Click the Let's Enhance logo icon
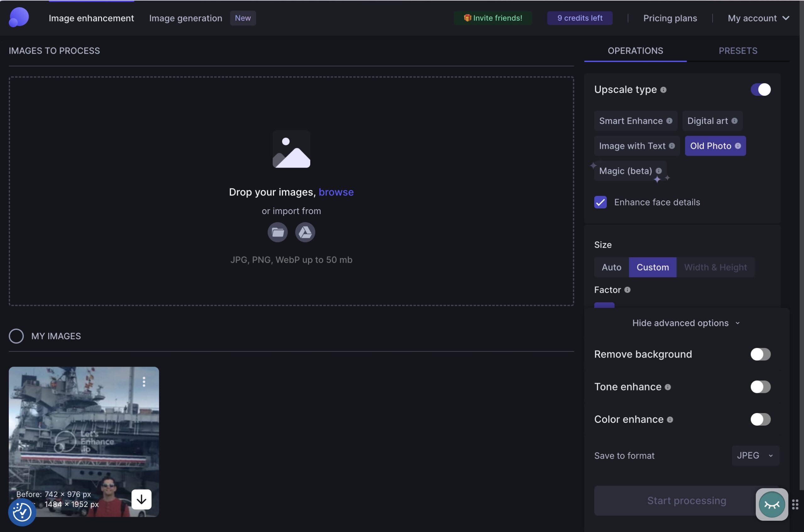The width and height of the screenshot is (804, 532). pos(19,17)
